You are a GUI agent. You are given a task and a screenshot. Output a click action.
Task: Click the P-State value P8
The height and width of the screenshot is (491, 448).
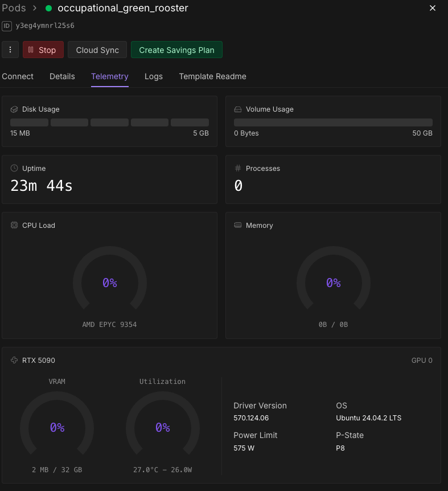(x=340, y=448)
